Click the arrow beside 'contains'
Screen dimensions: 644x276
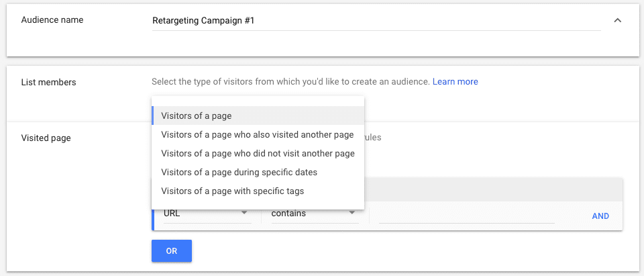(352, 214)
